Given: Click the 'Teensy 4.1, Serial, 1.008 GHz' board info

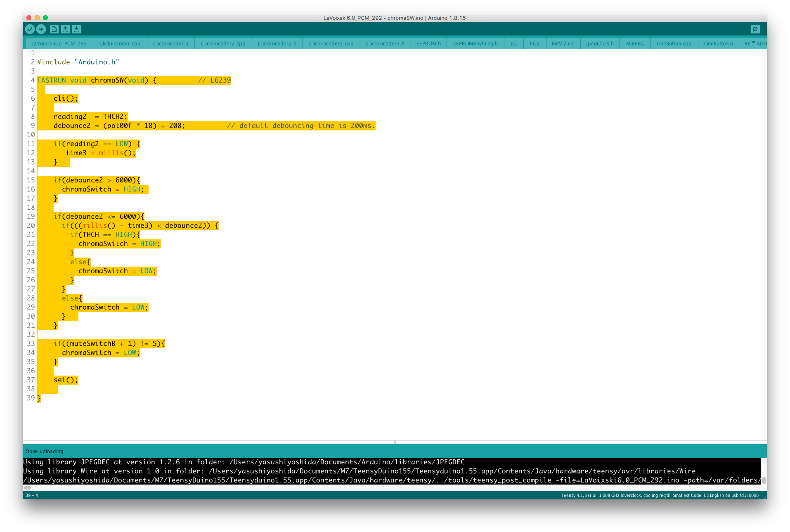Looking at the screenshot, I should (x=660, y=495).
